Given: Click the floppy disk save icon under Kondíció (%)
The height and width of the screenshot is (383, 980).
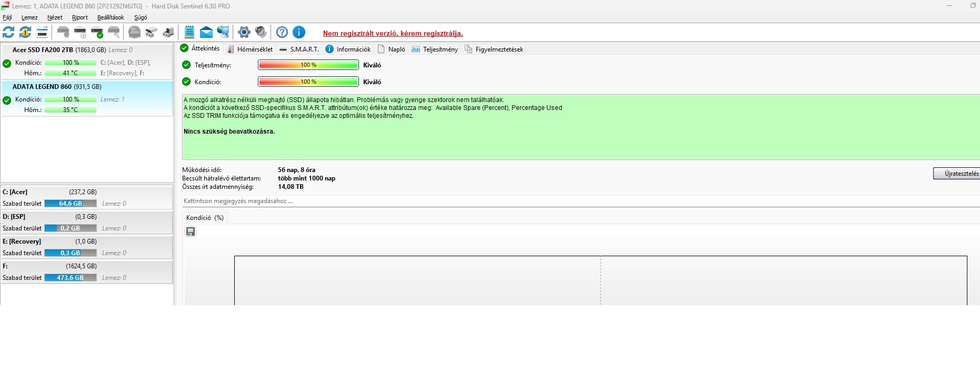Looking at the screenshot, I should tap(191, 231).
